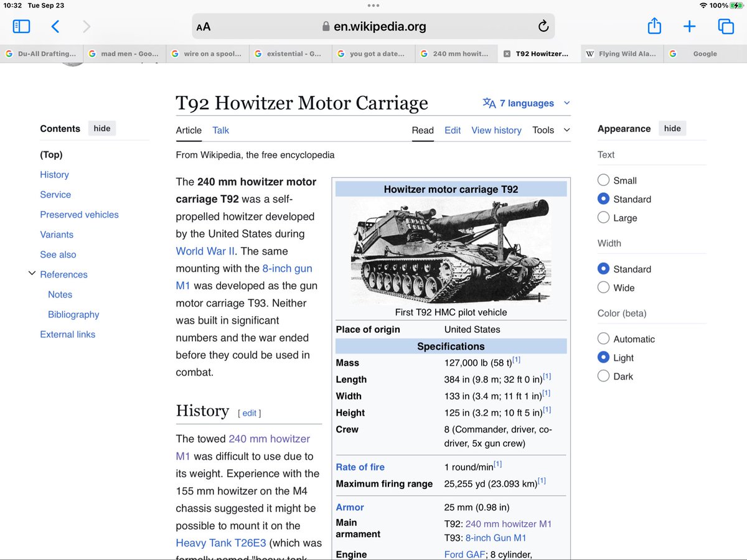Image resolution: width=747 pixels, height=560 pixels.
Task: Switch to the Flying Wild Alaska tab
Action: coord(622,54)
